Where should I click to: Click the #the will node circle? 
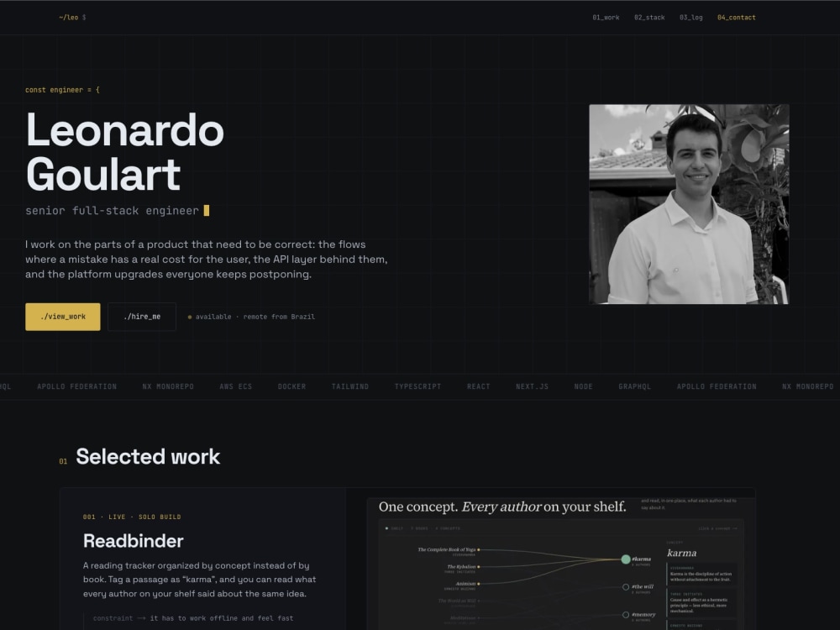pyautogui.click(x=625, y=587)
